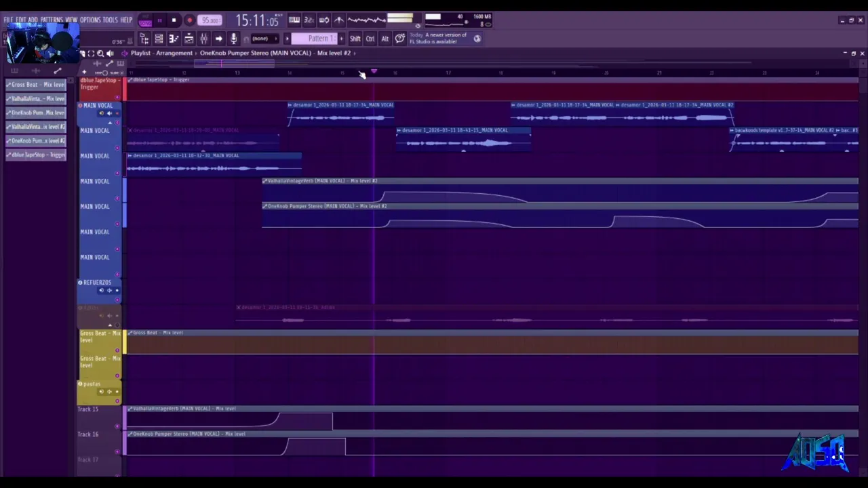Click the playhead marker on the timeline ruler

pyautogui.click(x=374, y=71)
